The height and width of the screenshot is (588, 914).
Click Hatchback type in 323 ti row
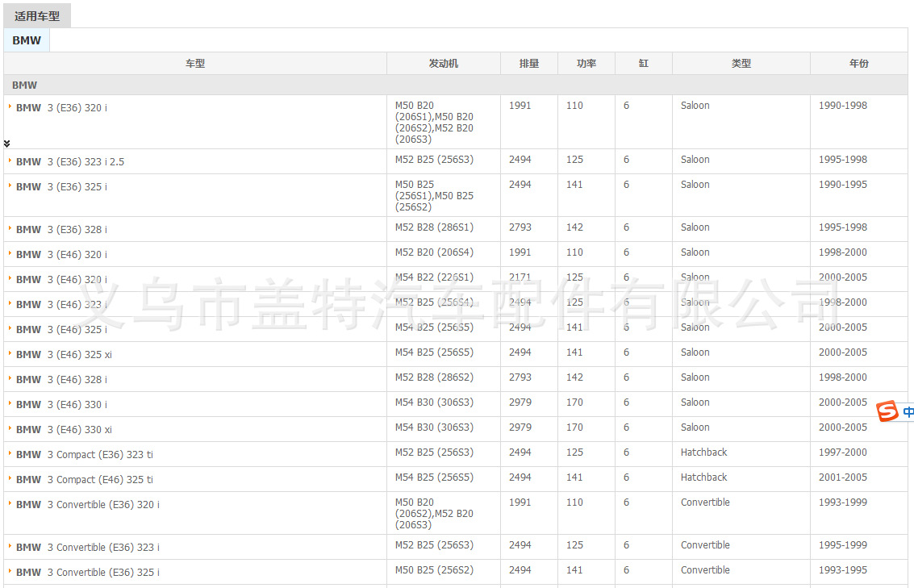(704, 452)
